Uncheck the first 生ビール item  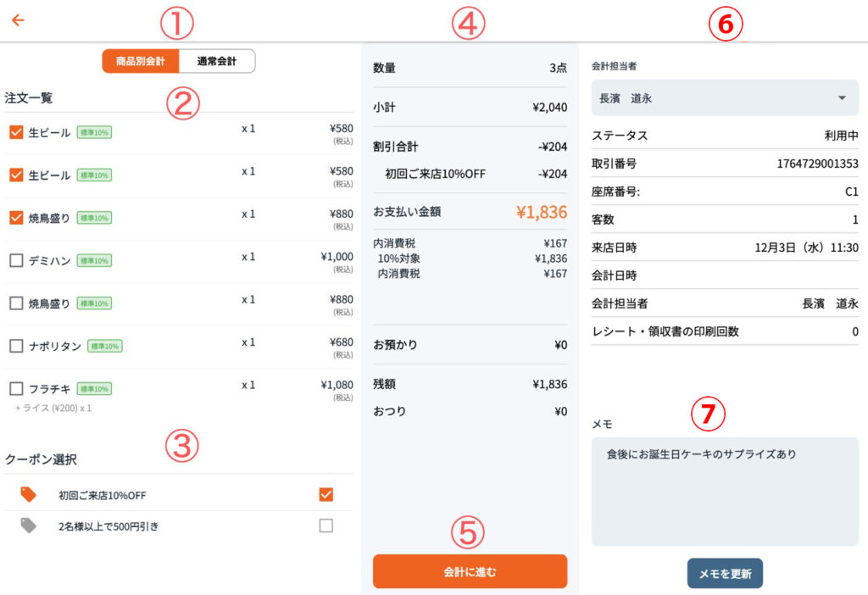tap(16, 132)
